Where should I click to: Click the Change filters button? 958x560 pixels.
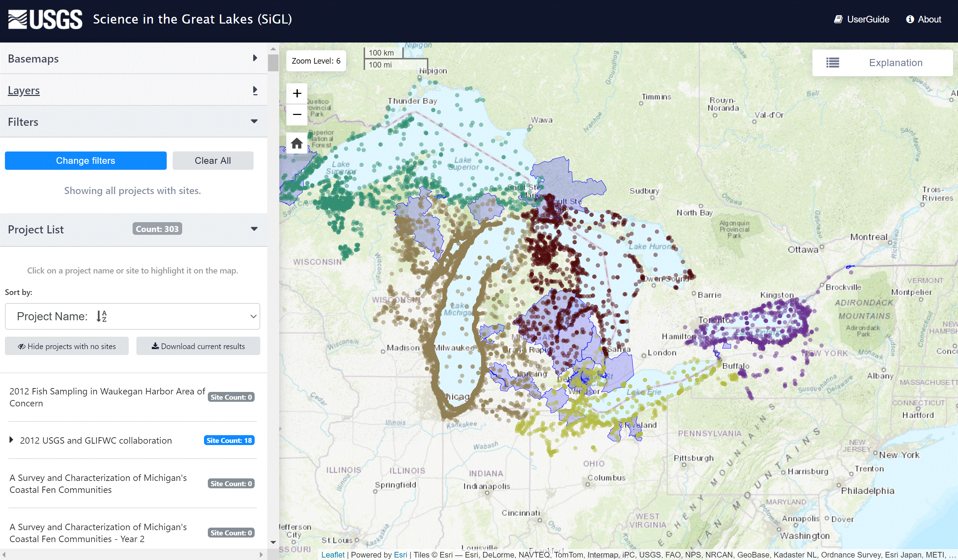(x=85, y=161)
